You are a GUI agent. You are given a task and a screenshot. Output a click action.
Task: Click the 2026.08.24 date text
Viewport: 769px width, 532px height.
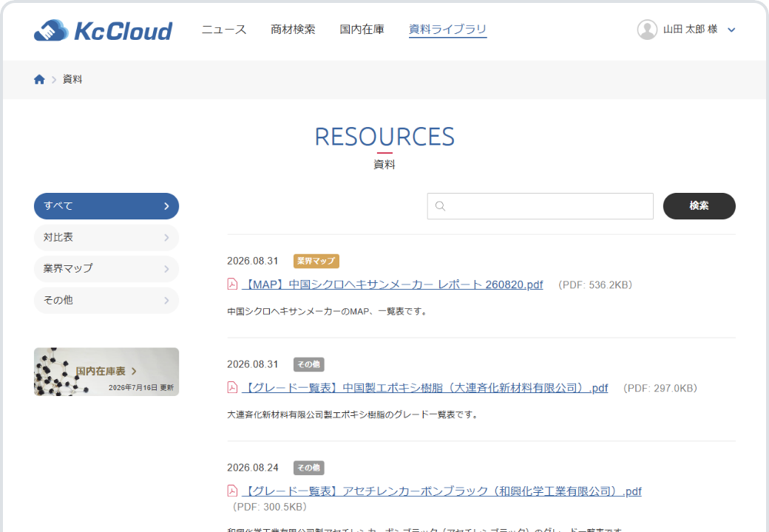(x=253, y=468)
